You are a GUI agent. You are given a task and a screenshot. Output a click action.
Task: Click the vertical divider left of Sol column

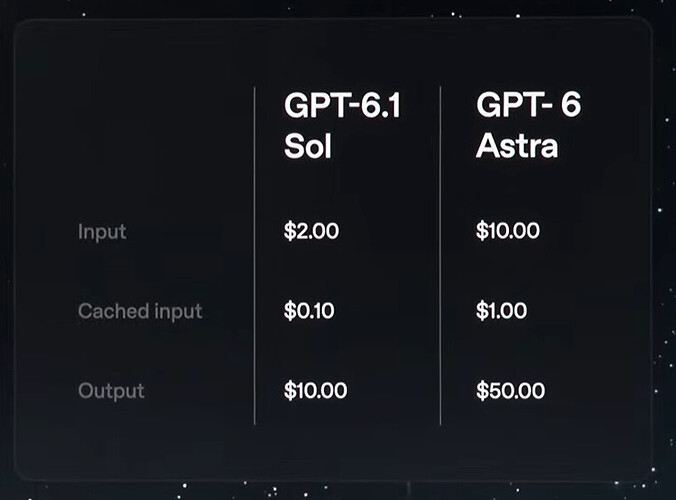(255, 256)
